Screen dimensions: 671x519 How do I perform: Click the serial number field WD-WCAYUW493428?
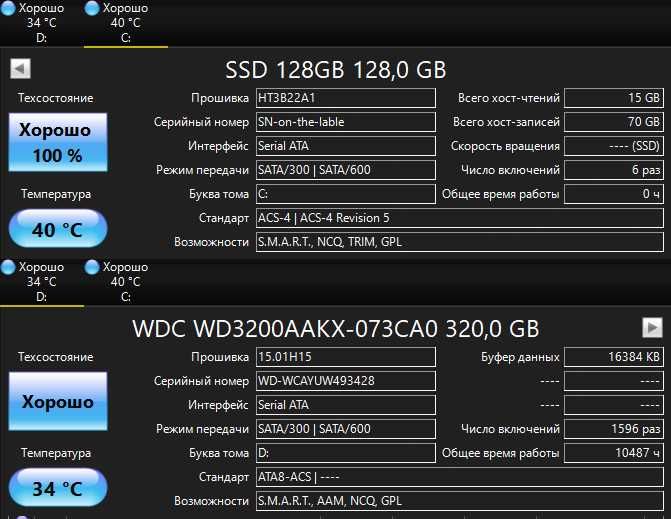coord(346,381)
